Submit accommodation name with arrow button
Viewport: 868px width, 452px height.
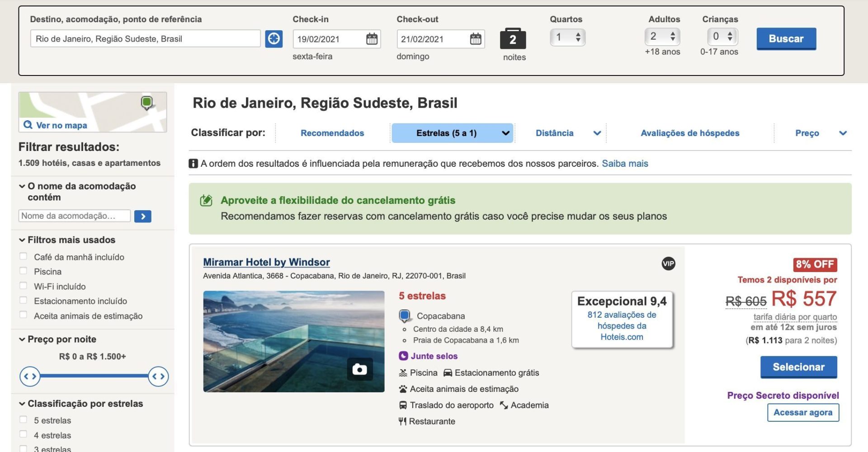tap(143, 216)
